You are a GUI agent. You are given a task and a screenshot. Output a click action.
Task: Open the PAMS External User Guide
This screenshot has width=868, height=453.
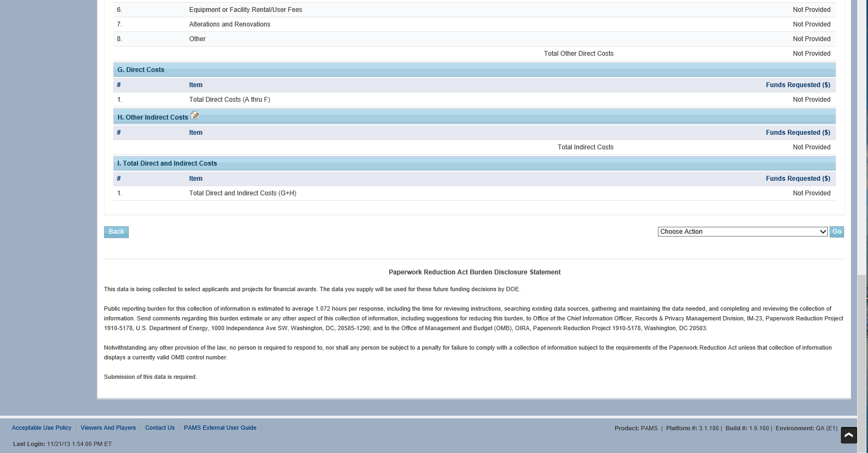(220, 428)
